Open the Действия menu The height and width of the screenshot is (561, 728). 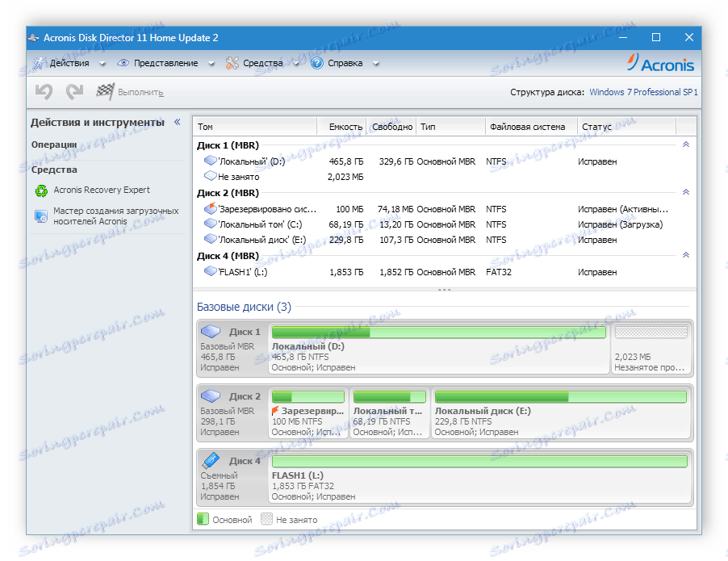(x=69, y=63)
